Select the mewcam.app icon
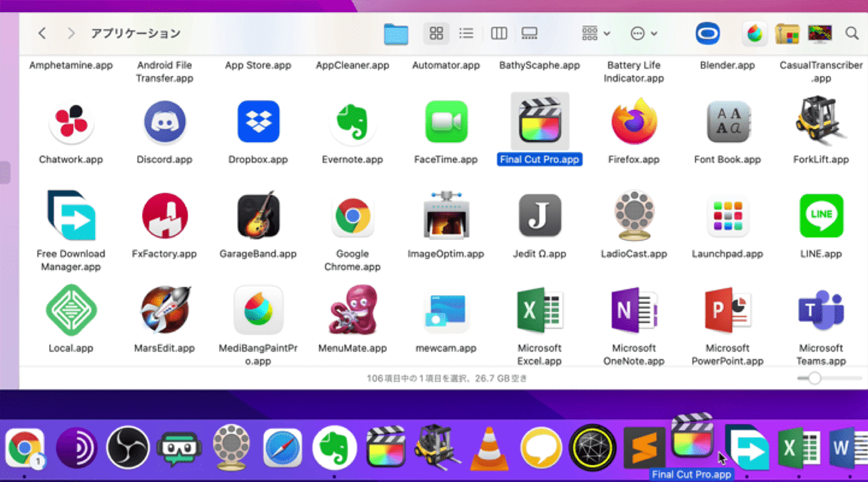 click(x=446, y=311)
